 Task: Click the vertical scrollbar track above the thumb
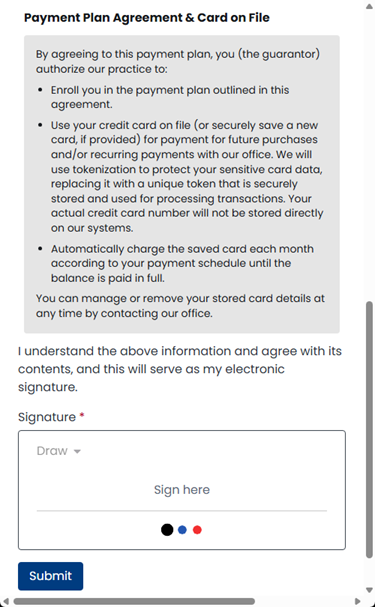click(x=369, y=155)
